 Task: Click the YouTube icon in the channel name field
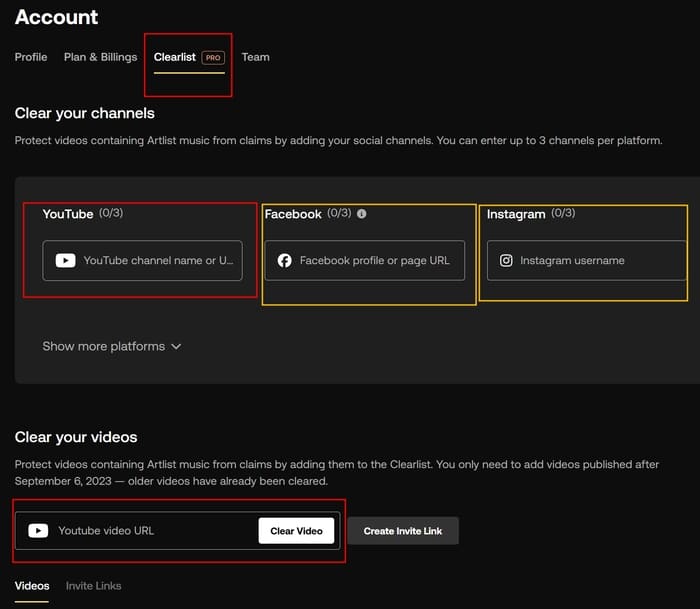[x=65, y=260]
